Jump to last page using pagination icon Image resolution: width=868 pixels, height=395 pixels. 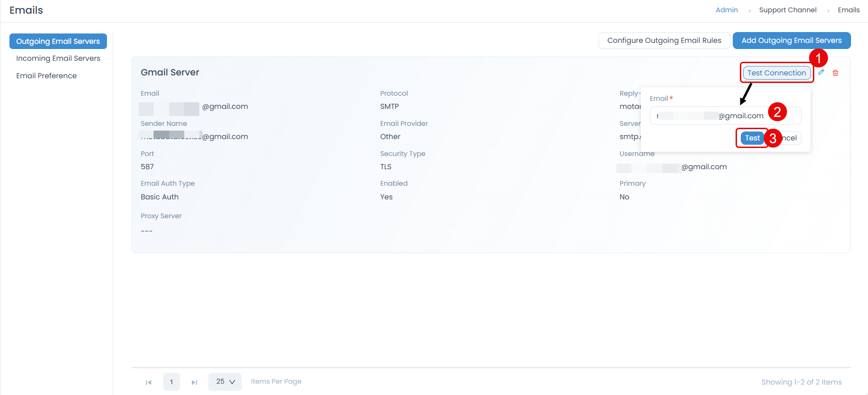pos(194,382)
